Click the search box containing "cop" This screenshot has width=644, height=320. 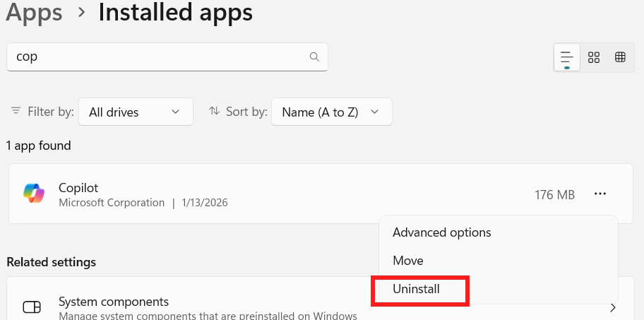tap(159, 57)
